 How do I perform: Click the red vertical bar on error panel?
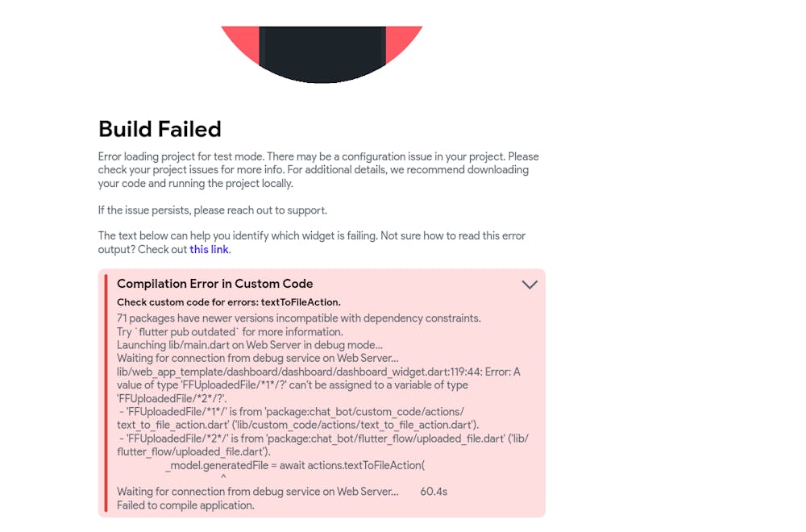106,393
